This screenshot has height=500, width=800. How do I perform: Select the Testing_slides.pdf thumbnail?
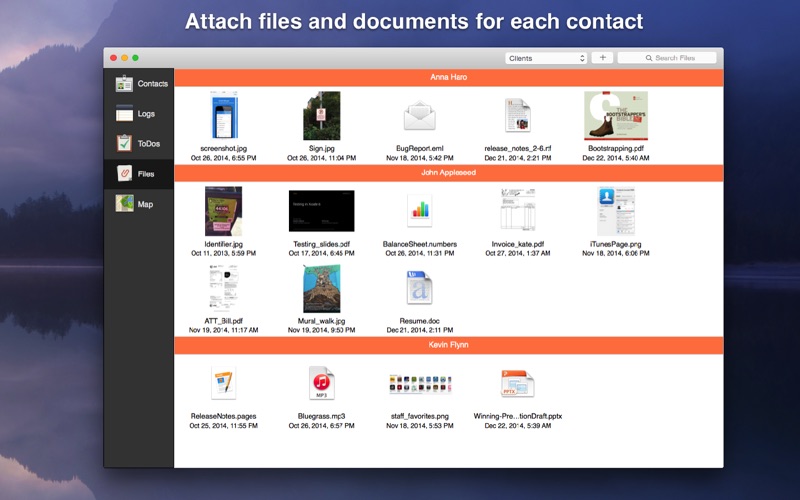click(321, 211)
